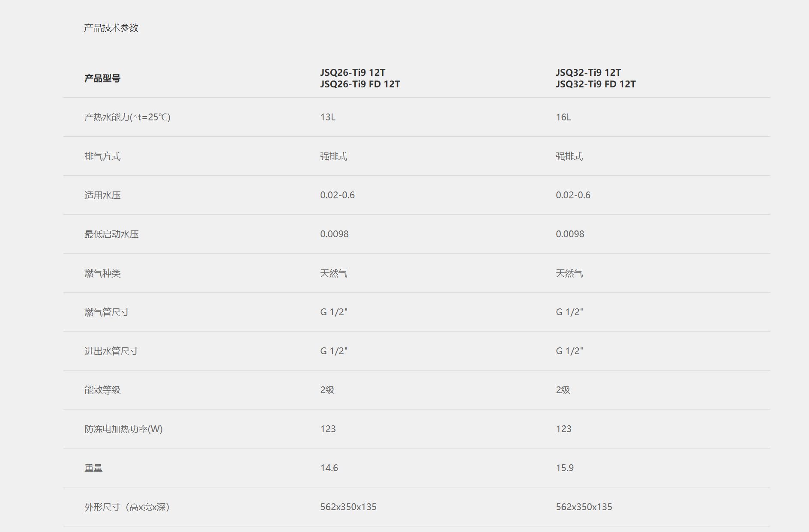
Task: Select the 燃气管尺寸 row label
Action: (107, 312)
